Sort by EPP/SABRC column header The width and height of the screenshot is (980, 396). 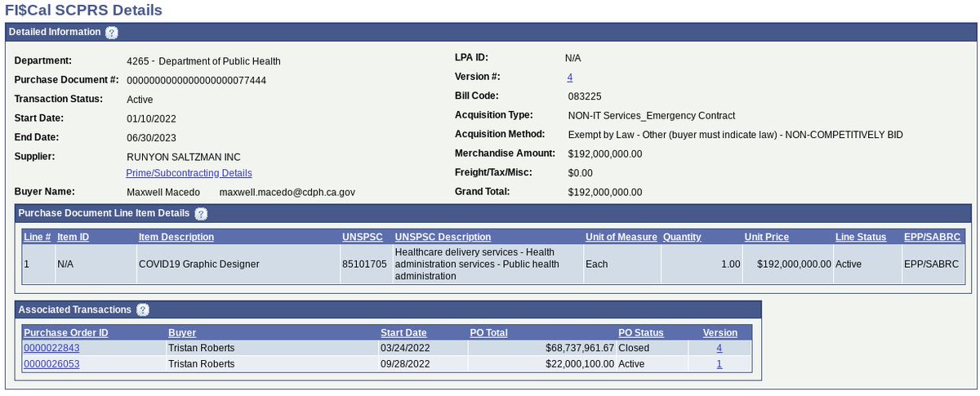coord(931,237)
